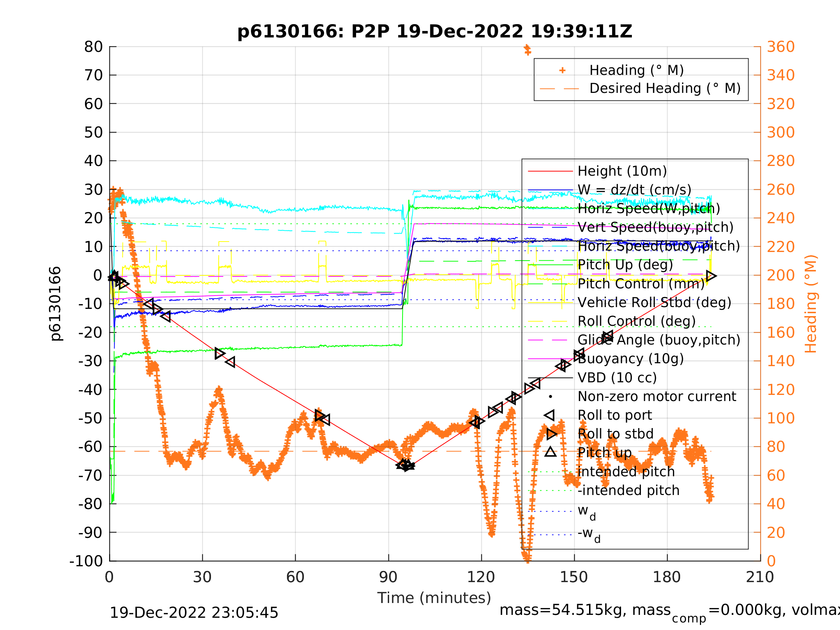Click the 'Non-zero motor current' legend label
Image resolution: width=840 pixels, height=630 pixels.
pos(657,396)
